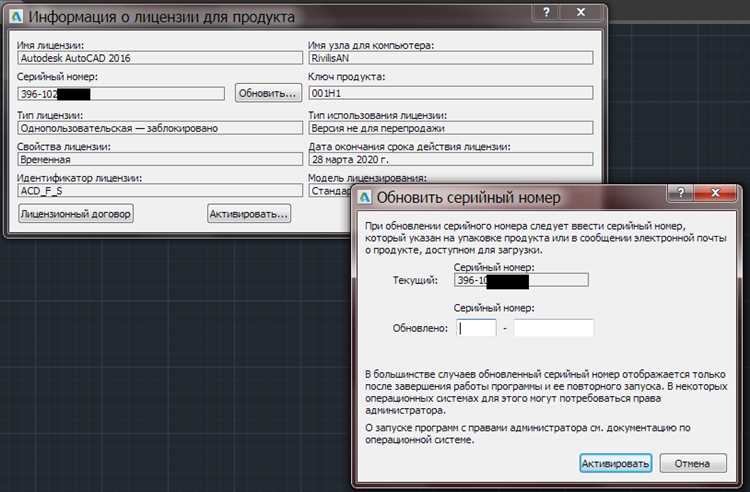750x492 pixels.
Task: Click the Обновлено label in update dialog
Action: pos(420,328)
